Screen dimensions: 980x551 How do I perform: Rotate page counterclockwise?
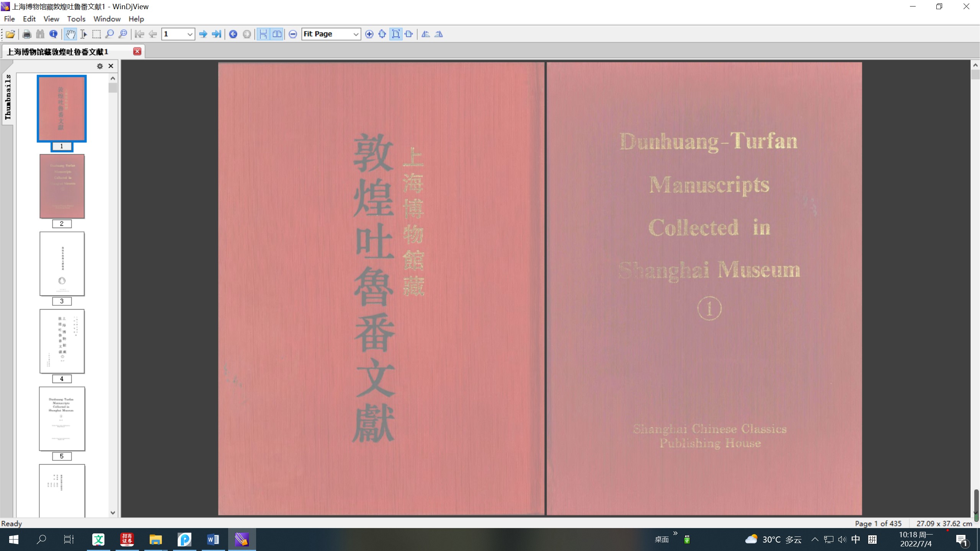pos(426,34)
